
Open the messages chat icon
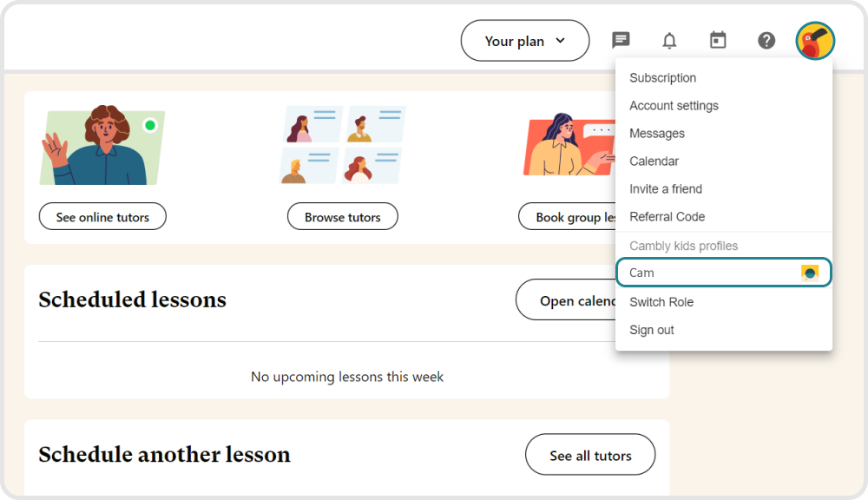[x=621, y=40]
